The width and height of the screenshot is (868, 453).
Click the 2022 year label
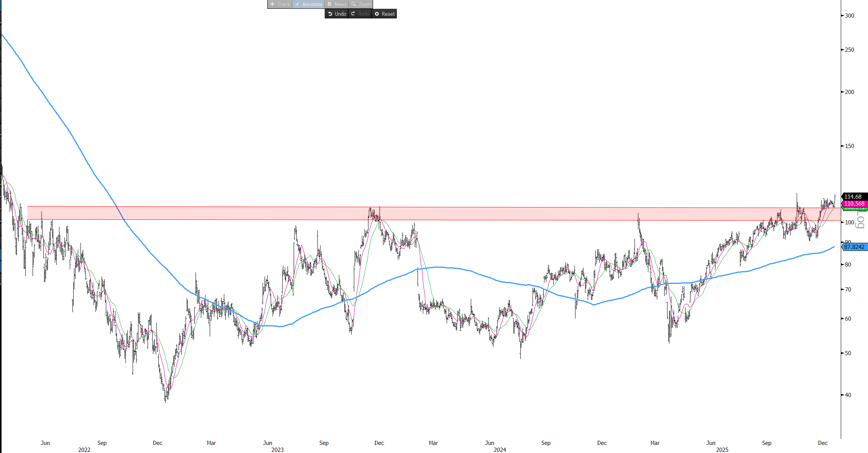pyautogui.click(x=84, y=450)
